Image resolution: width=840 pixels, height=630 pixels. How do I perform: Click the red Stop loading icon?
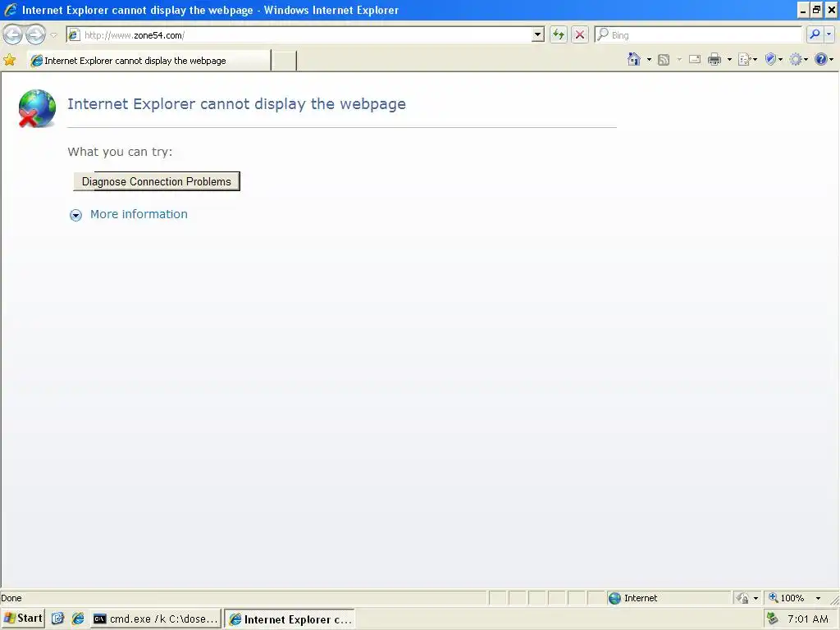pyautogui.click(x=580, y=34)
